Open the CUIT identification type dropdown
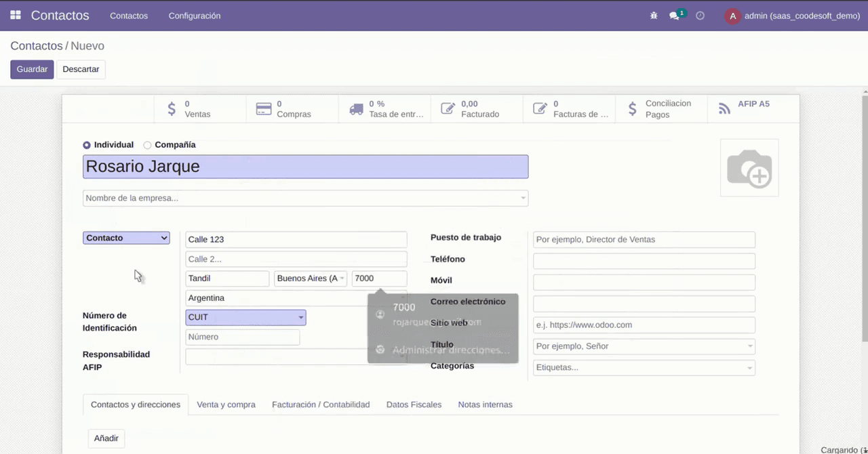This screenshot has height=454, width=868. 245,317
